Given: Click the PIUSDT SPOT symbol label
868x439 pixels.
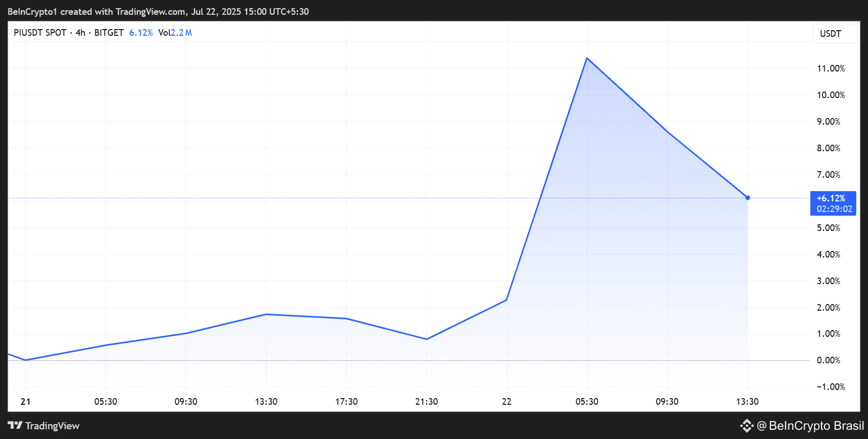Looking at the screenshot, I should point(40,33).
